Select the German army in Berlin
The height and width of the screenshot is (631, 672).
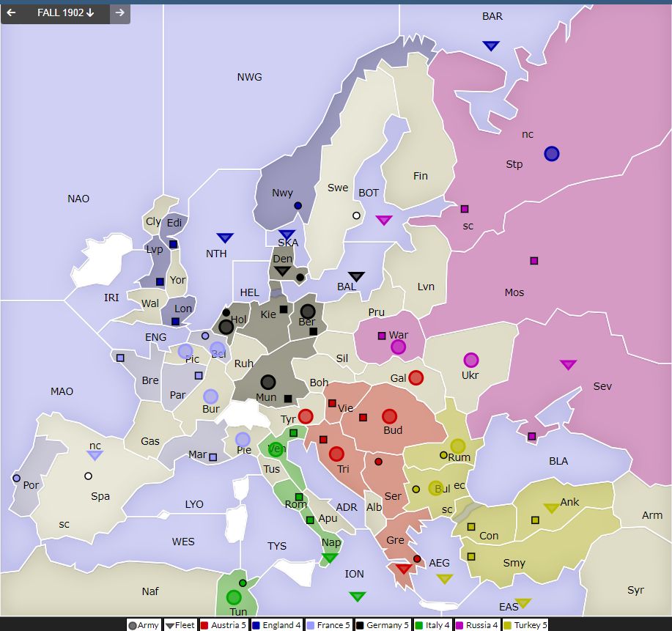tap(308, 311)
